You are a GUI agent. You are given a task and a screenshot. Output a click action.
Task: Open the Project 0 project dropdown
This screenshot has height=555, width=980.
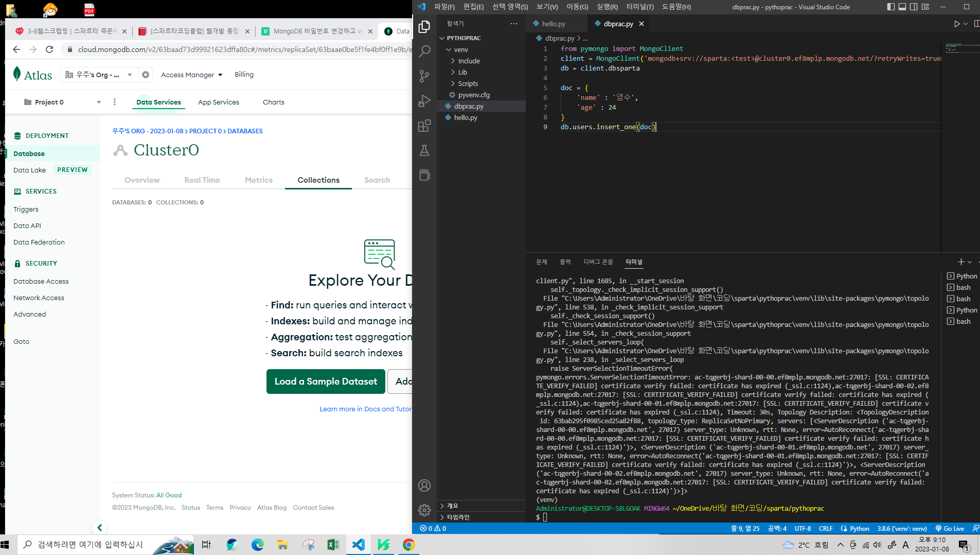pos(62,102)
